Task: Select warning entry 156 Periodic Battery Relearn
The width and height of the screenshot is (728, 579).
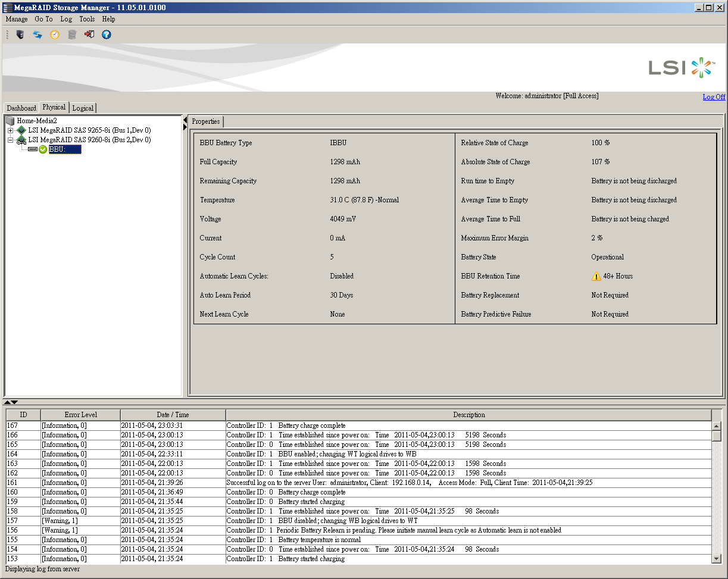Action: 359,530
